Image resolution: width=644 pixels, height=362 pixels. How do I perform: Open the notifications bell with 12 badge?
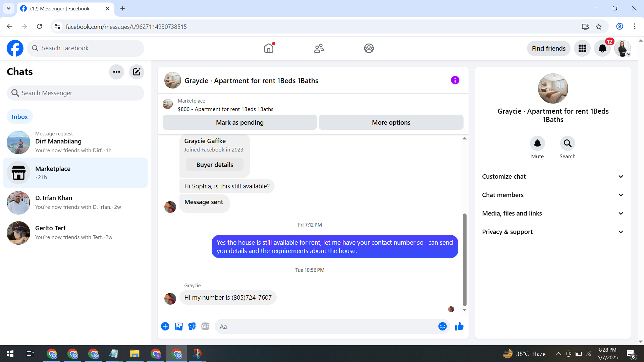pyautogui.click(x=602, y=49)
